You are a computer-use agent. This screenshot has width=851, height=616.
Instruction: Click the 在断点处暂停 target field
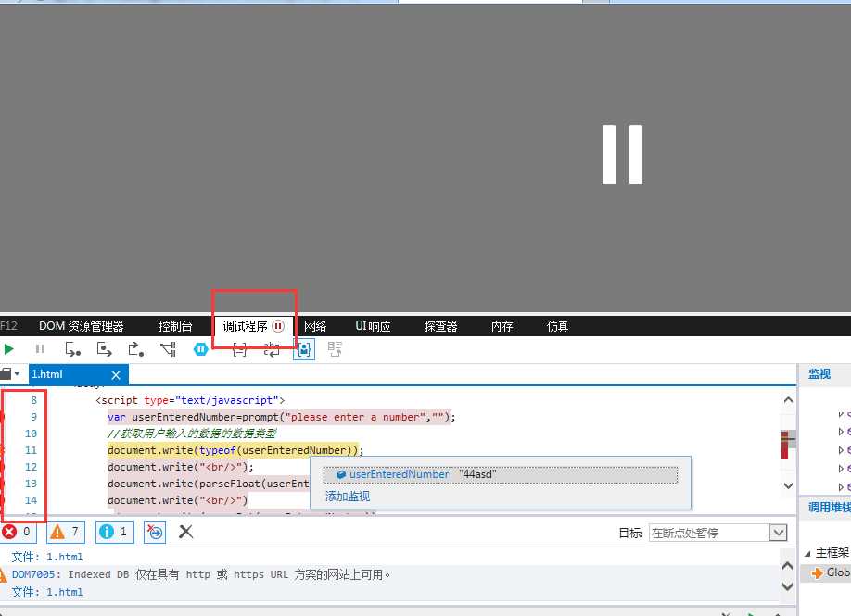[x=709, y=533]
